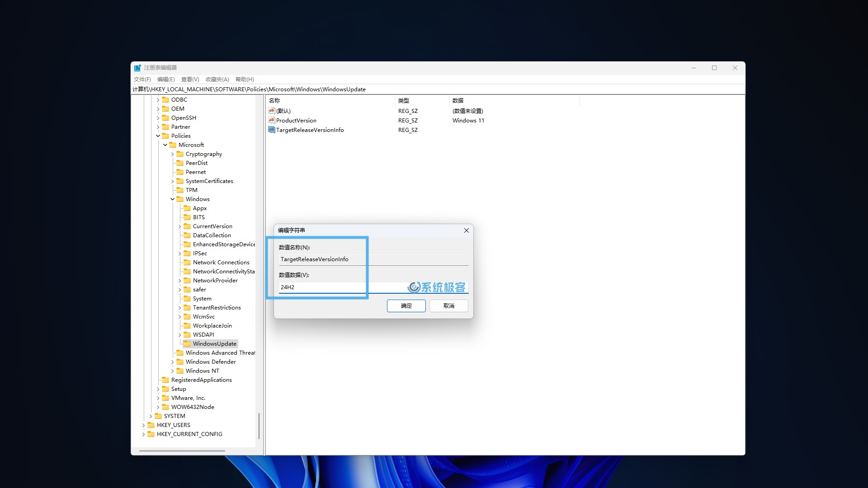Open the 编辑(E) menu
The image size is (868, 488).
point(166,80)
